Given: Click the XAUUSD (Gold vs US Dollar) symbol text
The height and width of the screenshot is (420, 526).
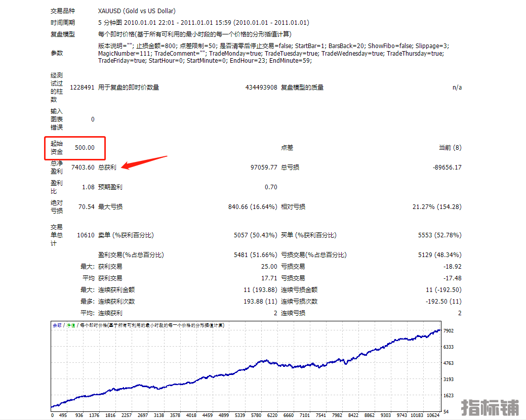Looking at the screenshot, I should coord(137,11).
